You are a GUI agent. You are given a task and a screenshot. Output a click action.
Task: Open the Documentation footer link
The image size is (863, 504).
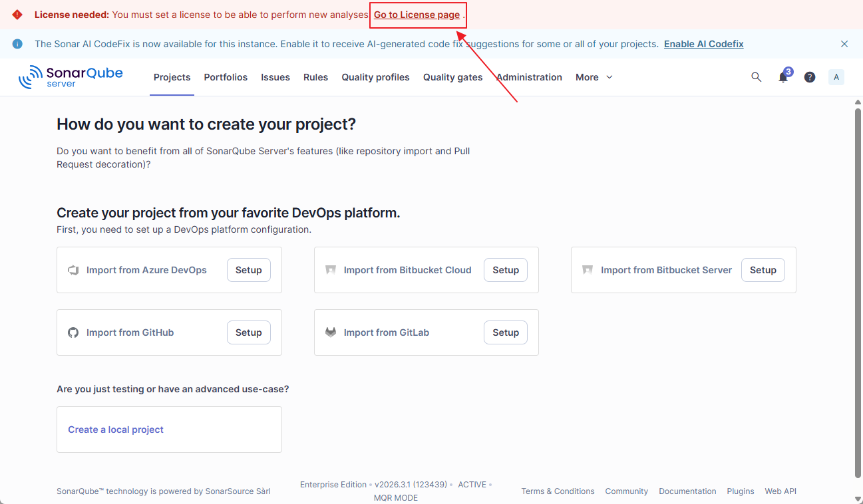click(x=687, y=491)
